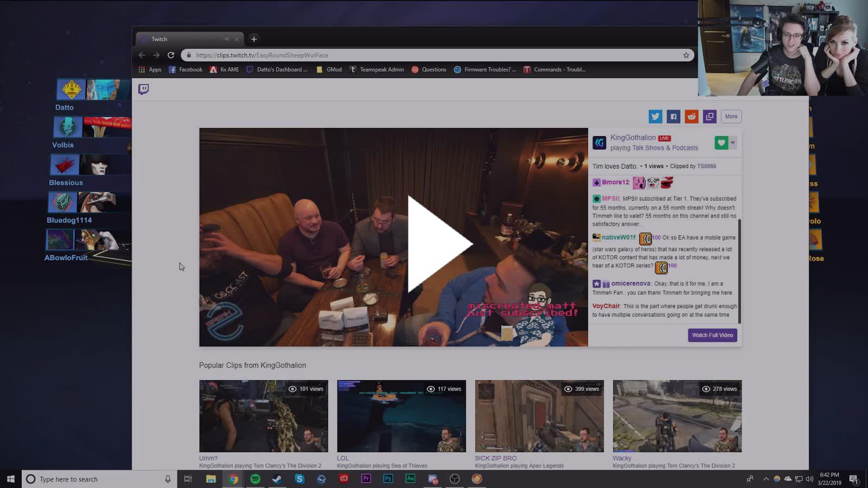Image resolution: width=868 pixels, height=488 pixels.
Task: Open OBS Studio from taskbar
Action: coord(455,479)
